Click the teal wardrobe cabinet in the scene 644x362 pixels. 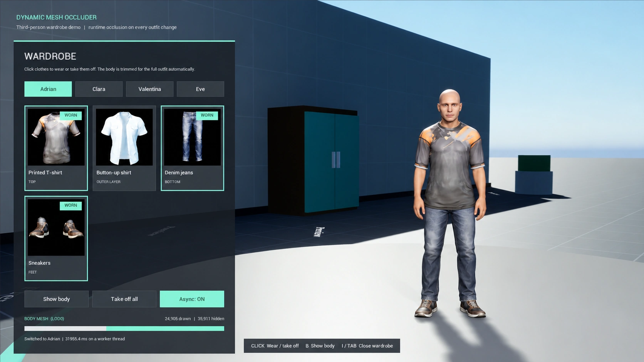click(313, 160)
